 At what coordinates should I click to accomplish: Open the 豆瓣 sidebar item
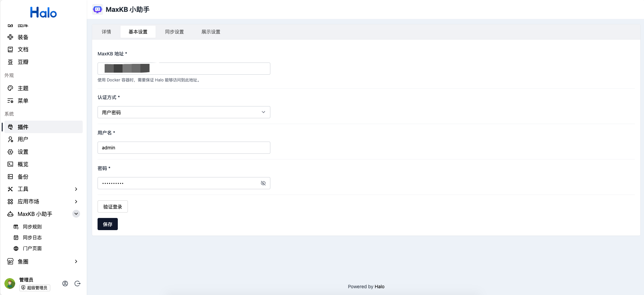click(x=43, y=62)
